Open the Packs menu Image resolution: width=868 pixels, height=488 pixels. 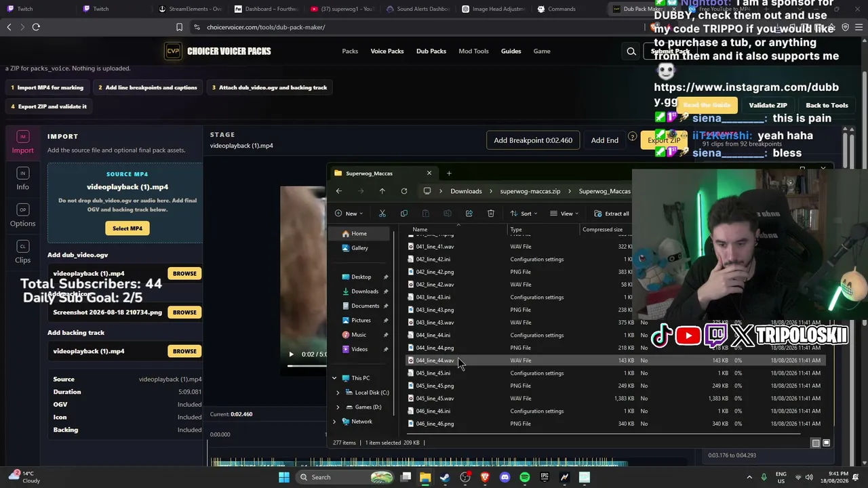coord(350,52)
